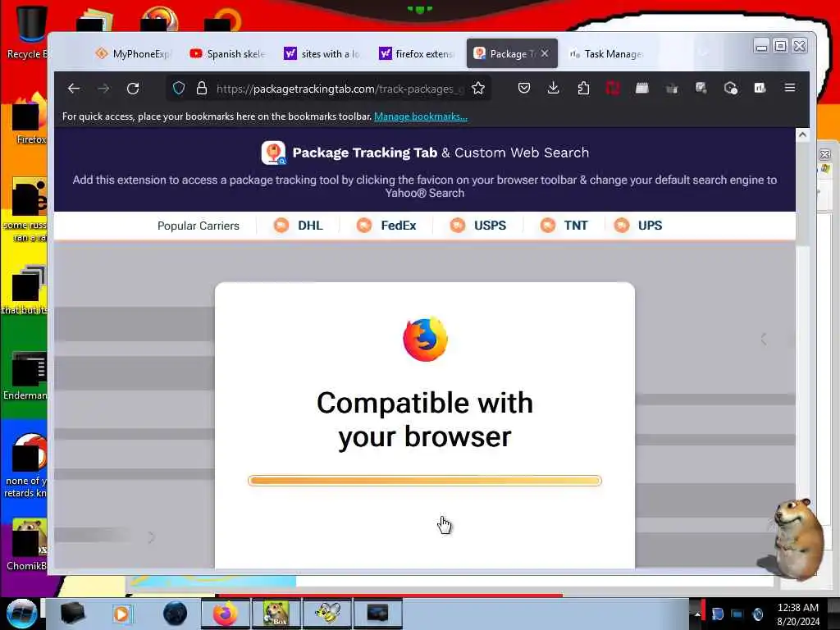
Task: Open the Downloads panel
Action: pyautogui.click(x=554, y=88)
